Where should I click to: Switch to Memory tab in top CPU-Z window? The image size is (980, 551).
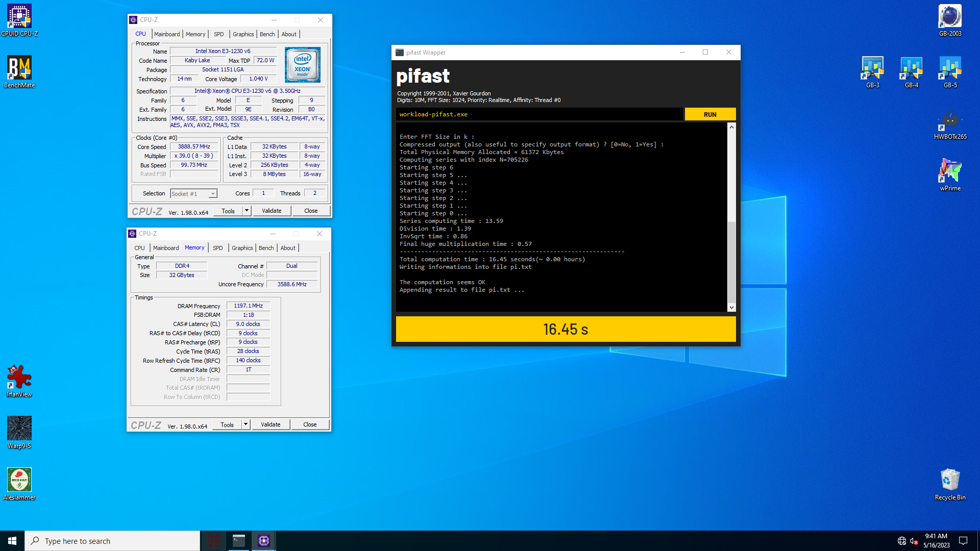195,34
